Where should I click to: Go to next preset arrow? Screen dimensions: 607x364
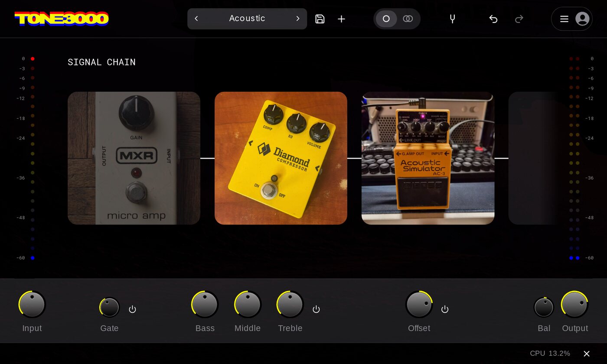coord(298,19)
